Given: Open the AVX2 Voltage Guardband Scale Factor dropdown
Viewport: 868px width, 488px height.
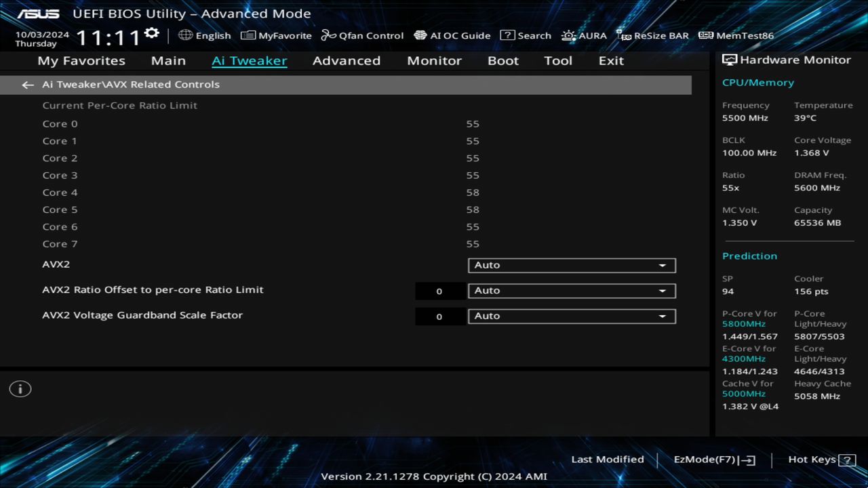Looking at the screenshot, I should (571, 315).
